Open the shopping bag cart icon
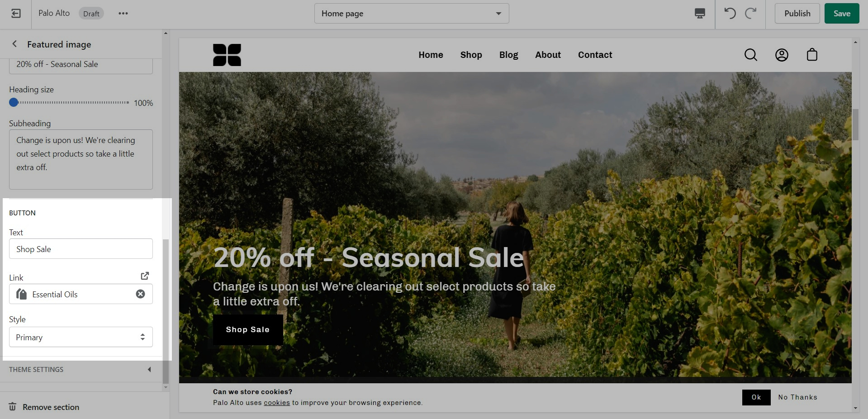This screenshot has height=419, width=868. tap(812, 55)
